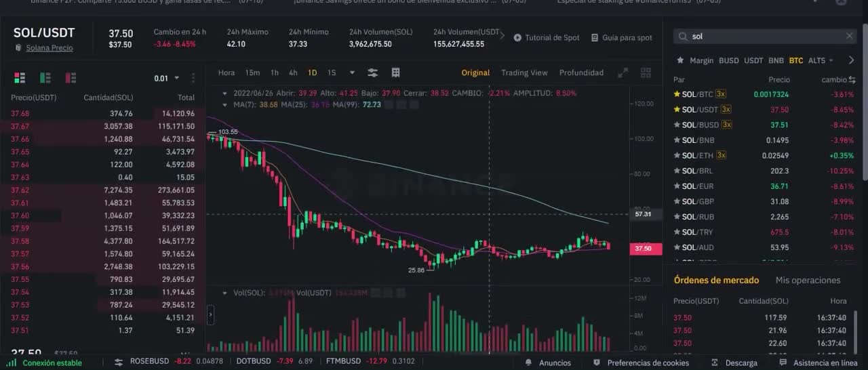The image size is (868, 370).
Task: Open the Mis operaciones tab
Action: click(808, 280)
